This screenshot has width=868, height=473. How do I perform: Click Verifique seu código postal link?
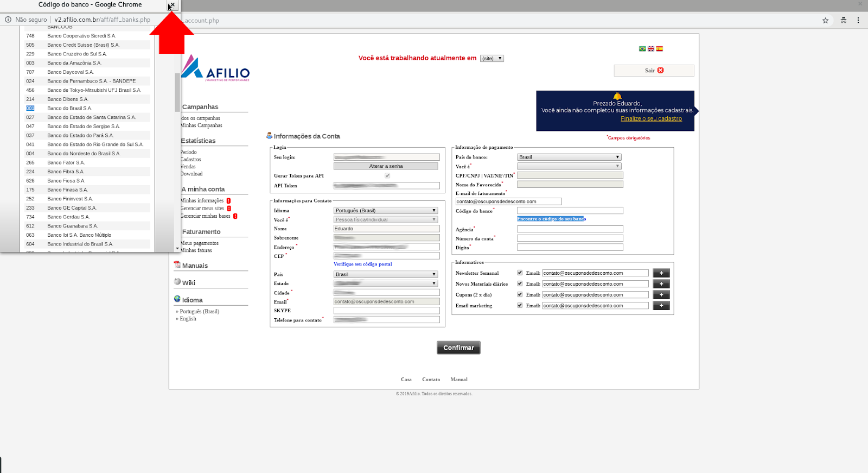(362, 264)
